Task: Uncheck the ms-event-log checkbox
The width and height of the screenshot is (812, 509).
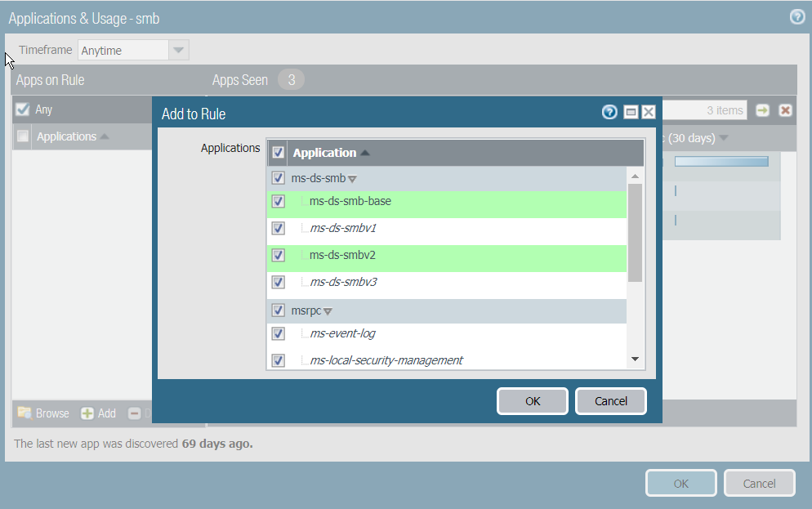Action: pyautogui.click(x=278, y=333)
